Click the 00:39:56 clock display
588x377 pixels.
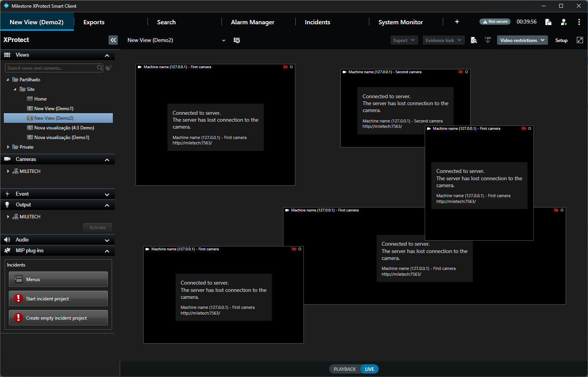point(526,22)
